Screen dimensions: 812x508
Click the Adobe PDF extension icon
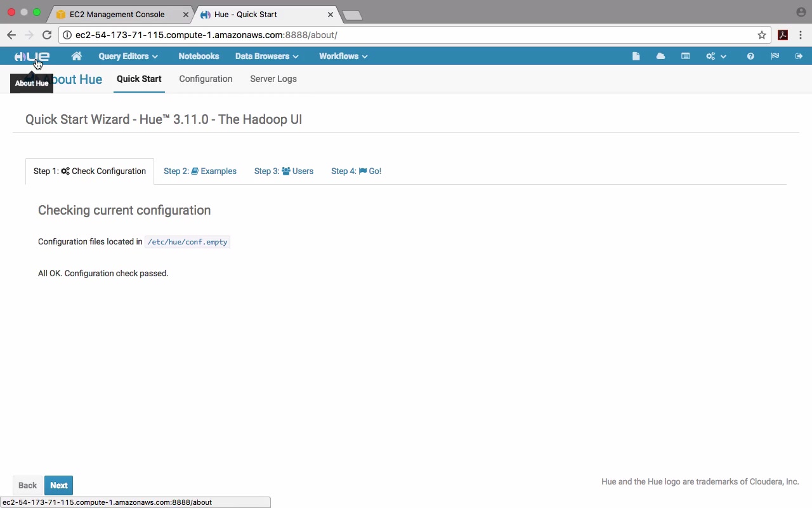click(x=783, y=35)
